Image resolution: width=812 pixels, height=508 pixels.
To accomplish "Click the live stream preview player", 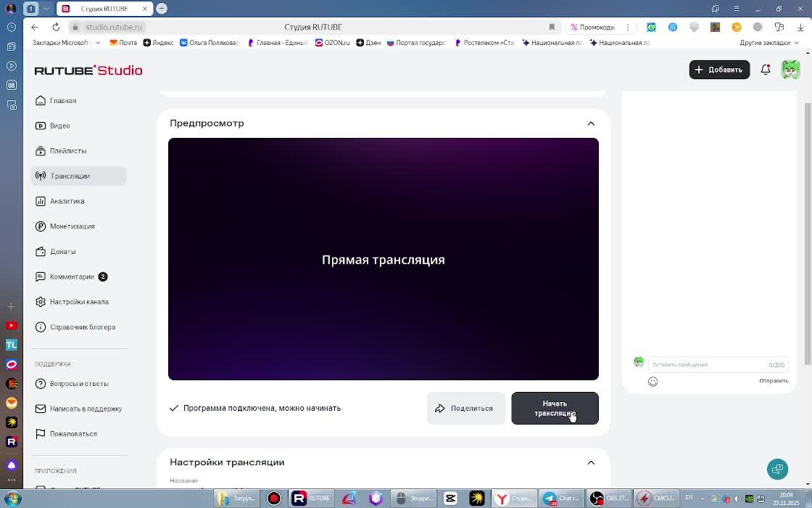I will tap(384, 259).
